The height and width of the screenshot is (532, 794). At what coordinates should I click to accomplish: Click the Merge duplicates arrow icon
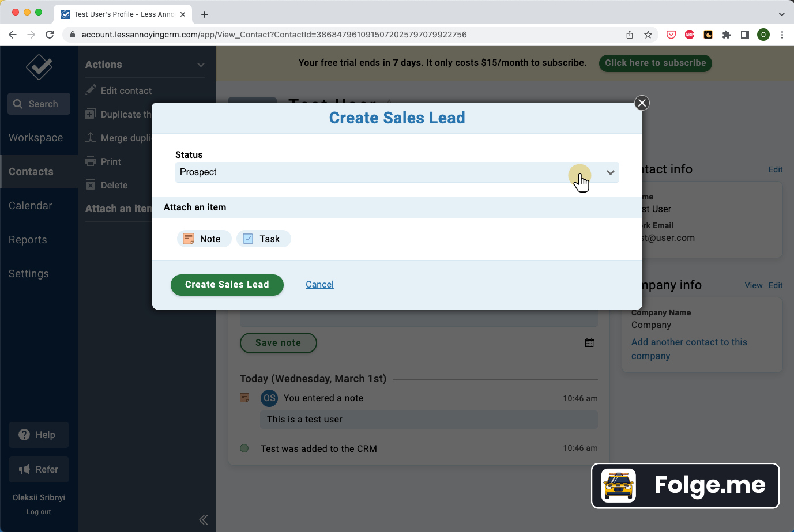point(91,138)
